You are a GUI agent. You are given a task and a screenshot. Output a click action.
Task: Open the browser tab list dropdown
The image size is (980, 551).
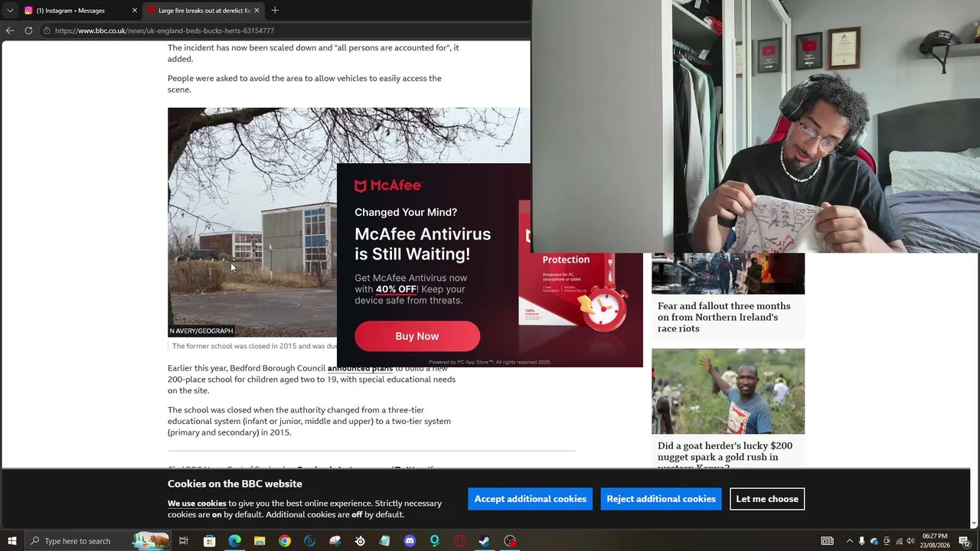click(x=10, y=11)
